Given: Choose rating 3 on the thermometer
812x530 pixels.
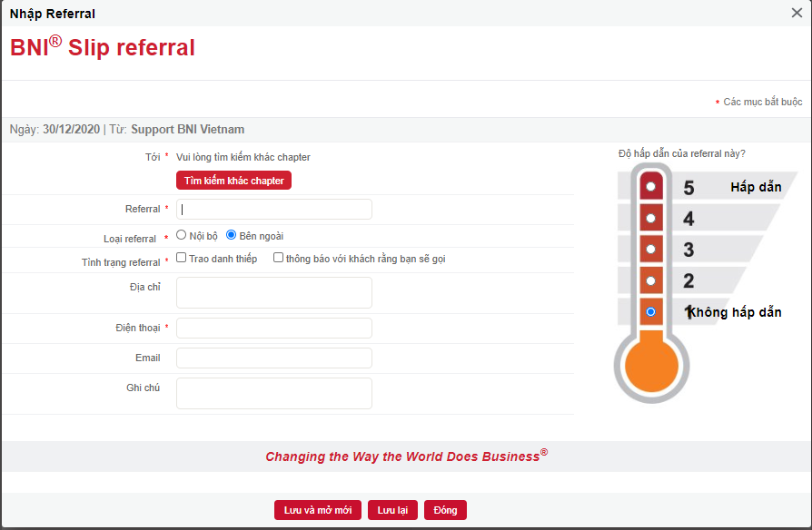Looking at the screenshot, I should (651, 250).
